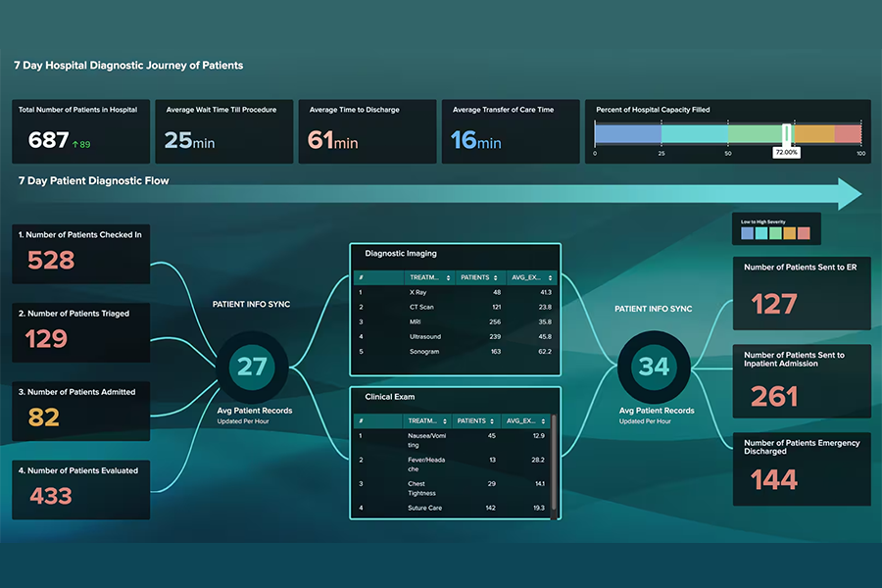Click the red swatch in severity legend
This screenshot has width=882, height=588.
coord(804,233)
